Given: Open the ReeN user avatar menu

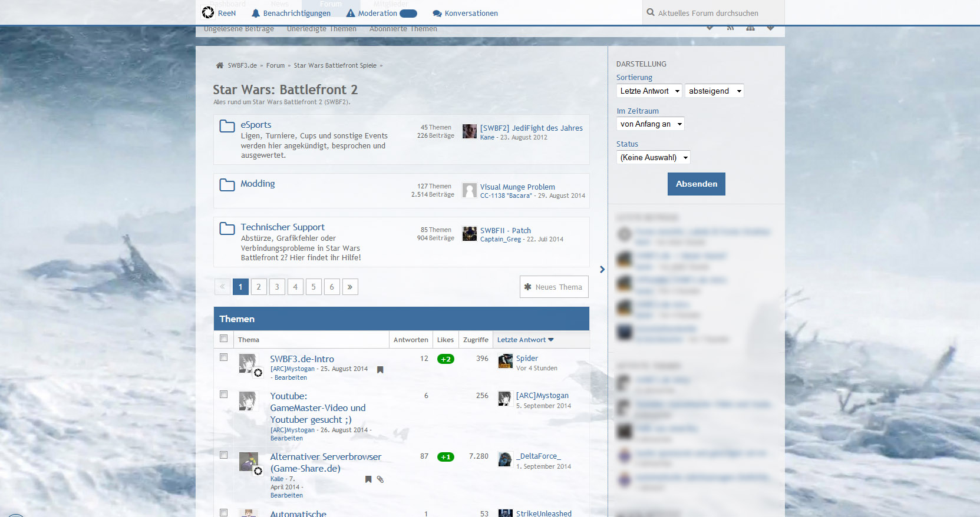Looking at the screenshot, I should click(208, 12).
